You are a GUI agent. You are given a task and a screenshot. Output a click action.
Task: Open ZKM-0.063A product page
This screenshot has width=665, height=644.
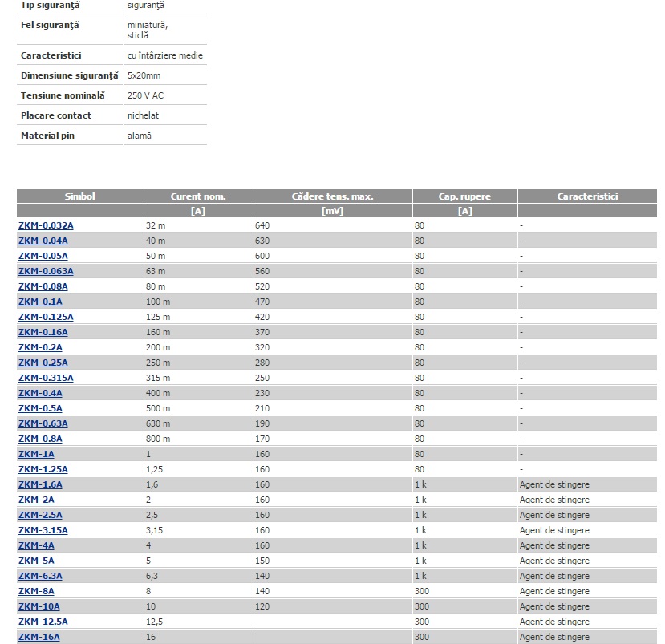[x=46, y=271]
